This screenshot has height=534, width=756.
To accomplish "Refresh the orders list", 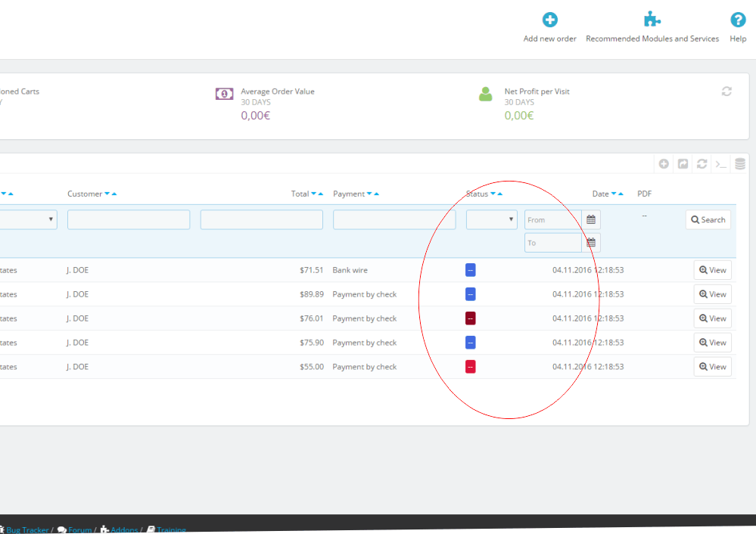I will (x=702, y=164).
